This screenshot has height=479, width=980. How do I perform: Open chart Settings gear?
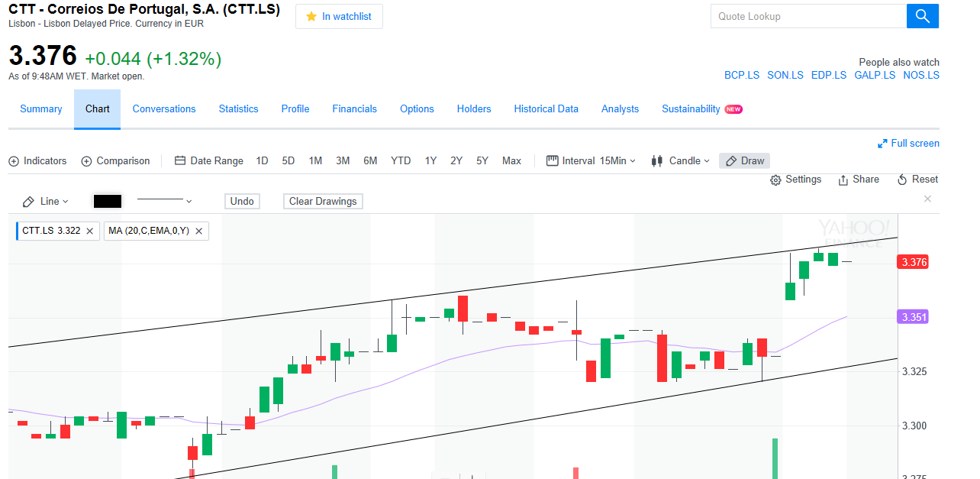[x=776, y=180]
